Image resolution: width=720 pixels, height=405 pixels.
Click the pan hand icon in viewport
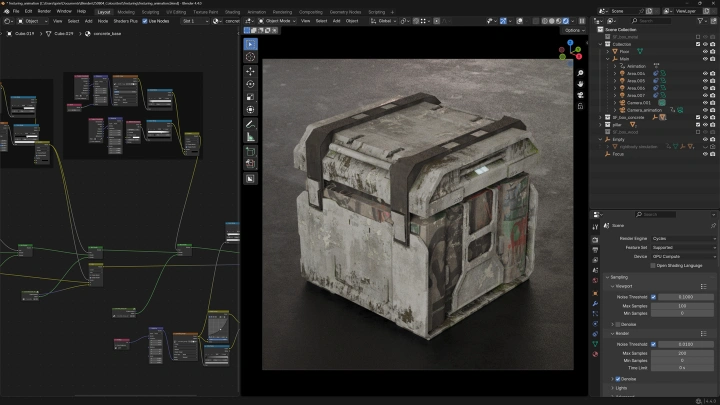point(580,85)
